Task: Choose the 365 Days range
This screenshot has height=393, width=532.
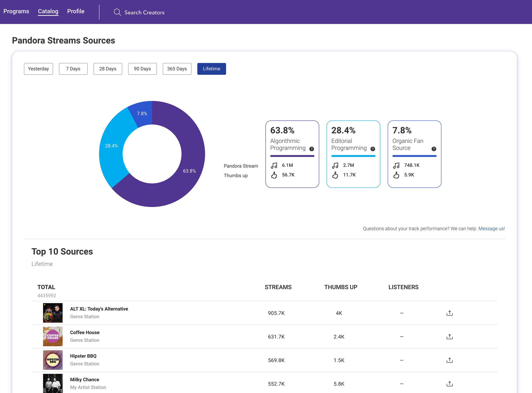Action: click(177, 69)
